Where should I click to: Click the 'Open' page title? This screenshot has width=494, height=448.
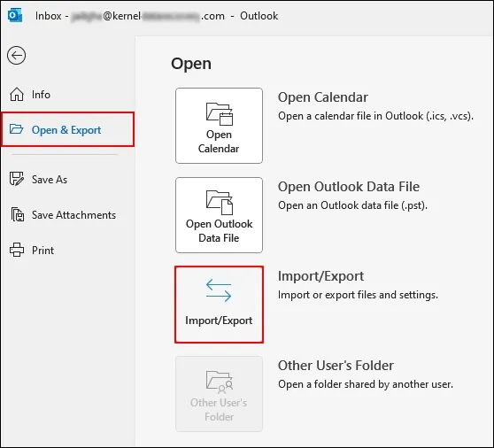tap(191, 64)
